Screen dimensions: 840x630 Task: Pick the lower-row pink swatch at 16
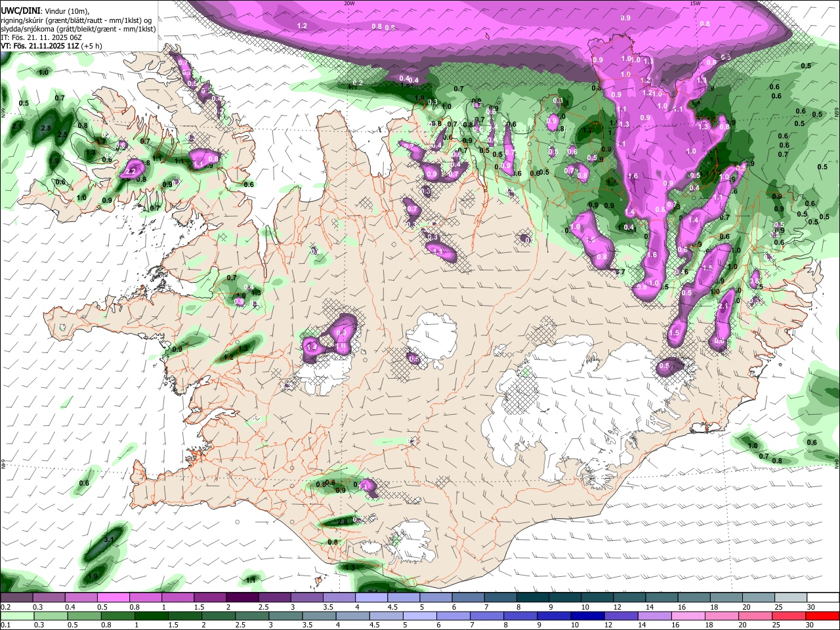(x=688, y=616)
